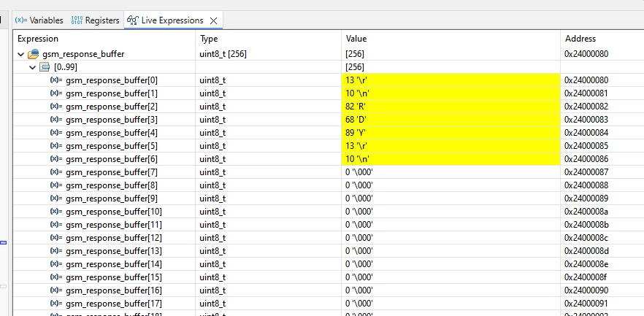Click the Live Expressions glasses icon

tap(133, 20)
